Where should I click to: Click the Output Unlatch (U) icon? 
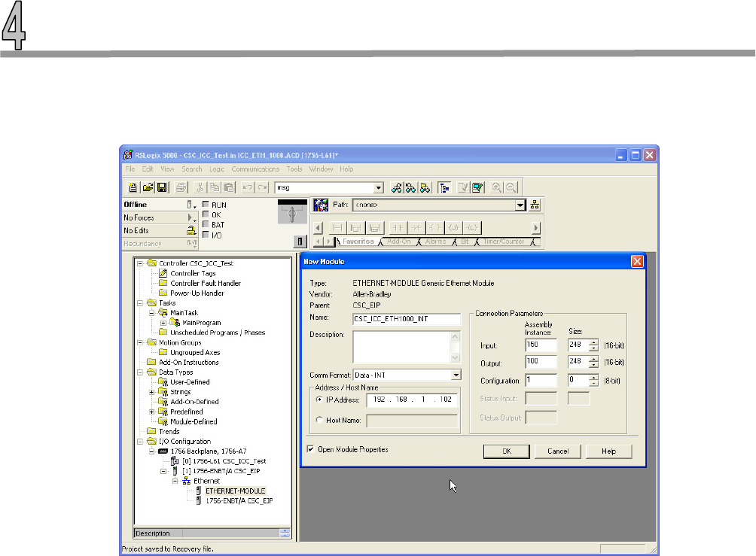[x=453, y=227]
